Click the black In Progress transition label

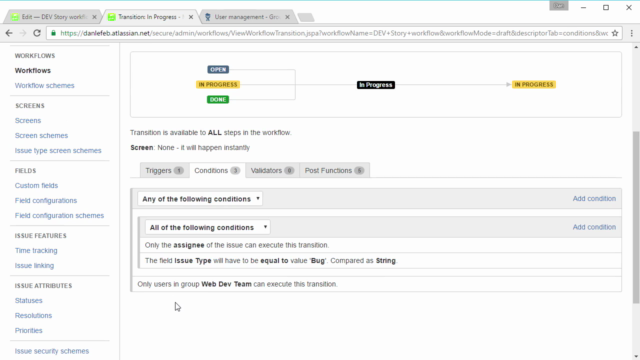tap(376, 85)
